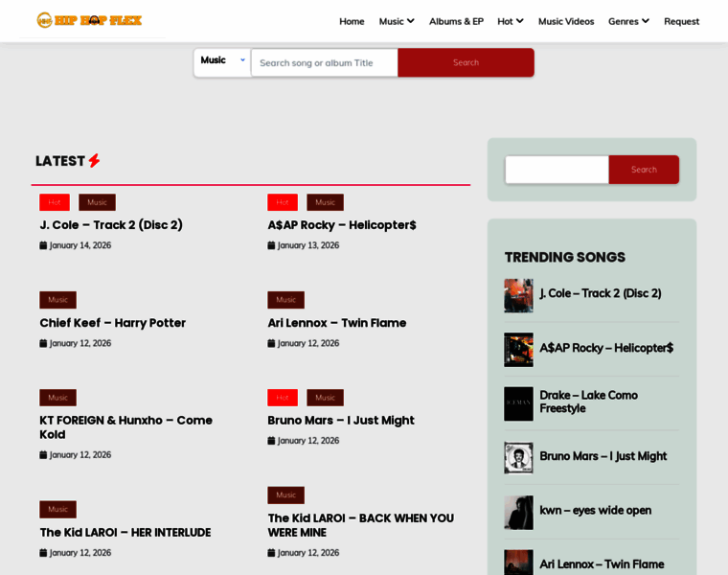Open The Kid LAROI – BACK WHEN YOU WERE MINE

(x=361, y=525)
